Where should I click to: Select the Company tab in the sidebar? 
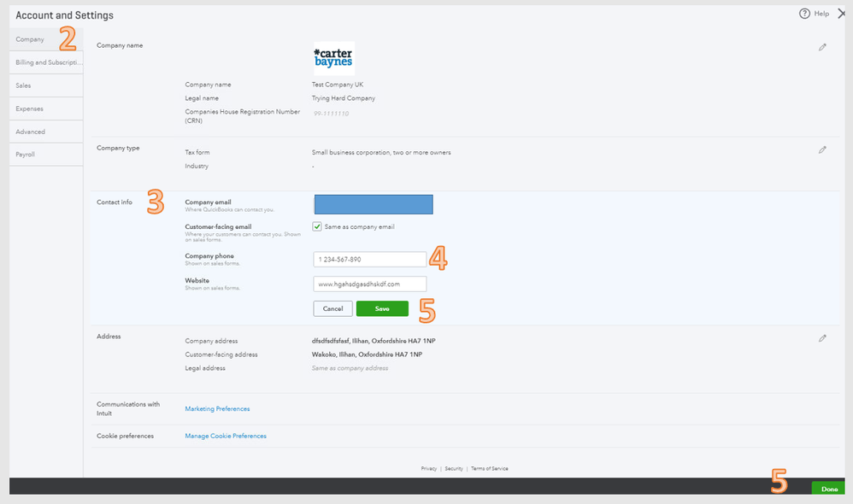[46, 39]
